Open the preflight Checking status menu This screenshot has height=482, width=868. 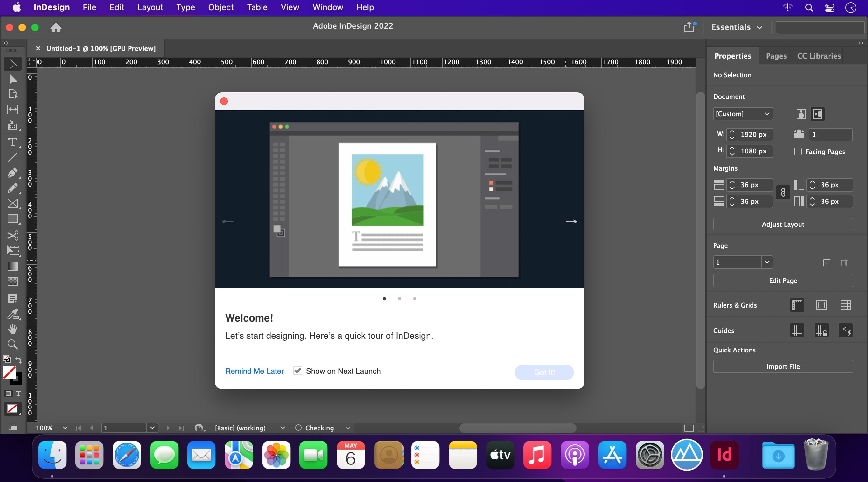click(348, 428)
